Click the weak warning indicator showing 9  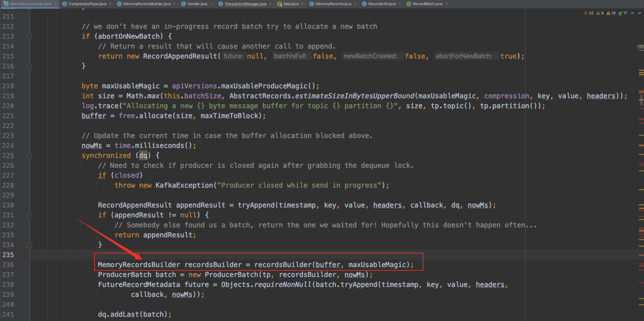600,13
